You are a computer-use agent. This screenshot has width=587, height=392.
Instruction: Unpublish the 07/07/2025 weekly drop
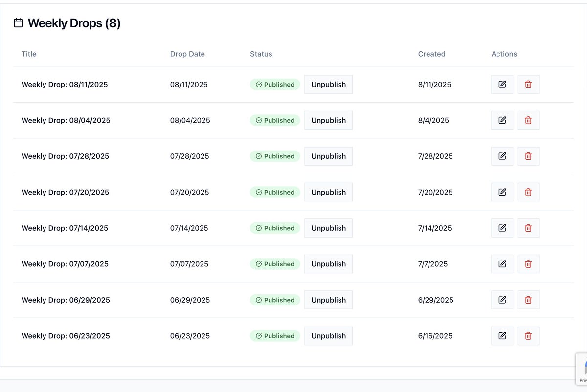[x=328, y=264]
